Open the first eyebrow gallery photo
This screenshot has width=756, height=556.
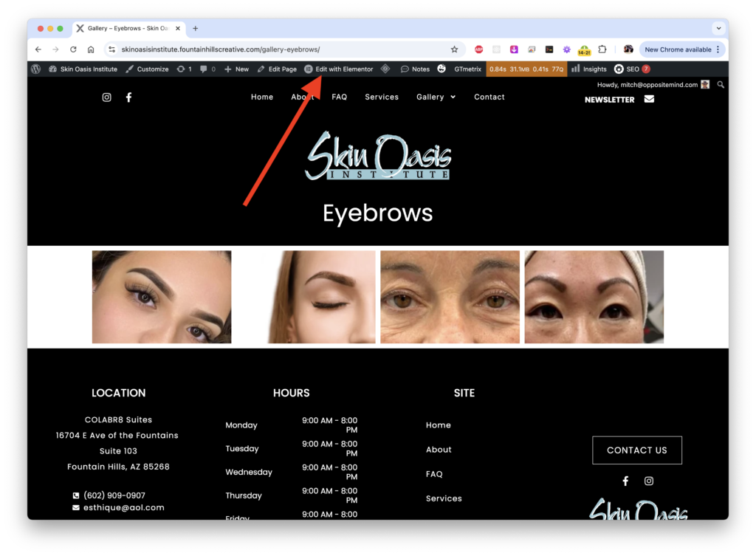[162, 297]
